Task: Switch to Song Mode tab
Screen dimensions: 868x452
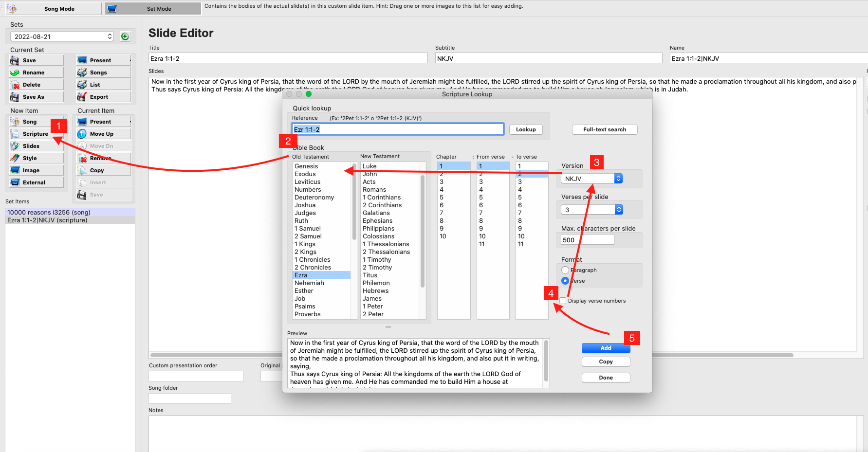Action: [x=54, y=9]
